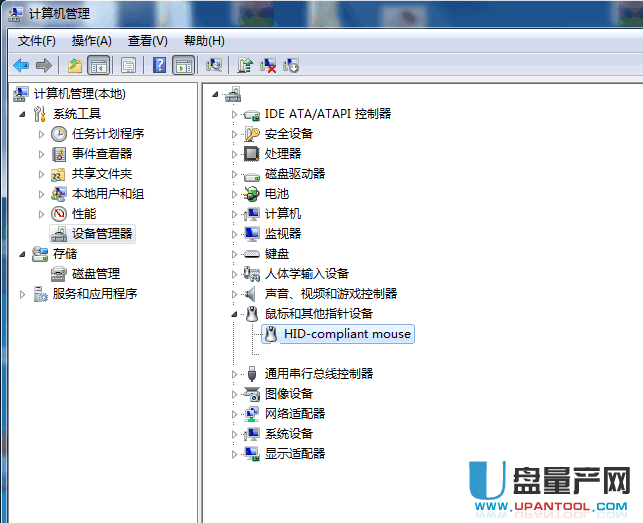The width and height of the screenshot is (643, 523).
Task: Open the 文件(F) menu
Action: (37, 41)
